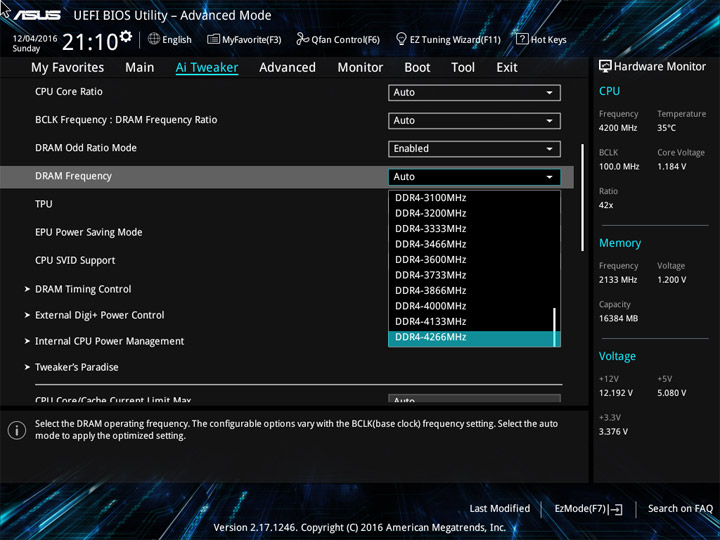Expand the DRAM Timing Control submenu
Screen dimensions: 720x540
[x=82, y=289]
